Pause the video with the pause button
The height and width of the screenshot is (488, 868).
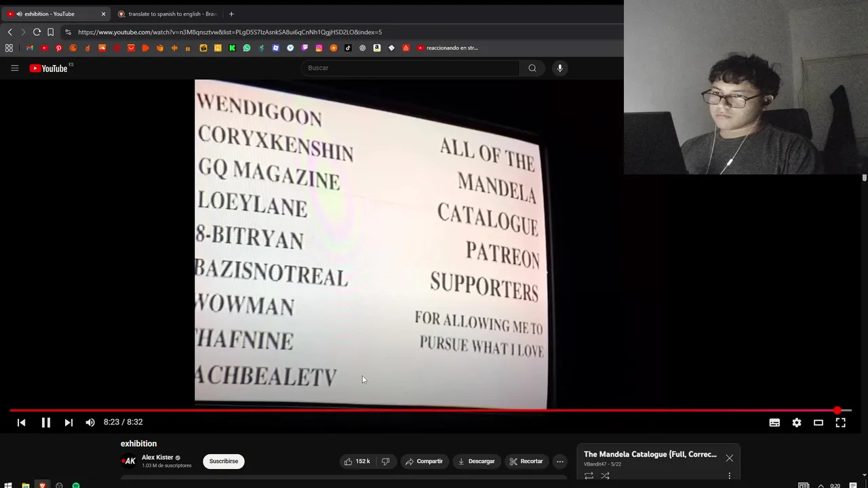click(x=45, y=422)
